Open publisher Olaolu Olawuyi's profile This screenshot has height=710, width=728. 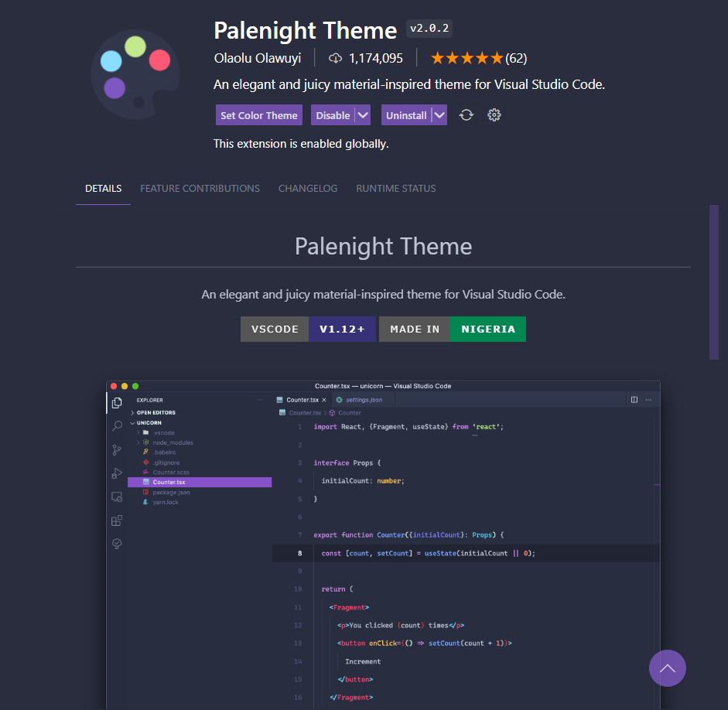[258, 57]
